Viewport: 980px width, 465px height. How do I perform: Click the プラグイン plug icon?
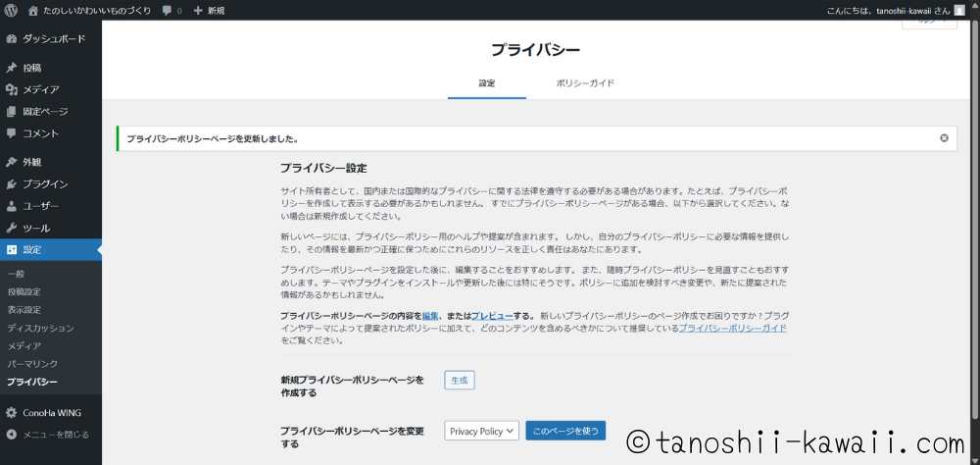click(11, 184)
